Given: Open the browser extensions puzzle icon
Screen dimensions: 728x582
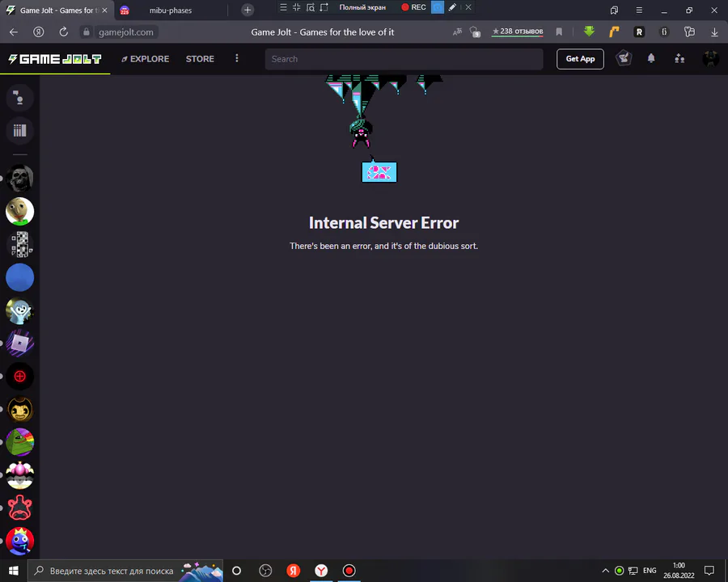Looking at the screenshot, I should click(x=689, y=32).
